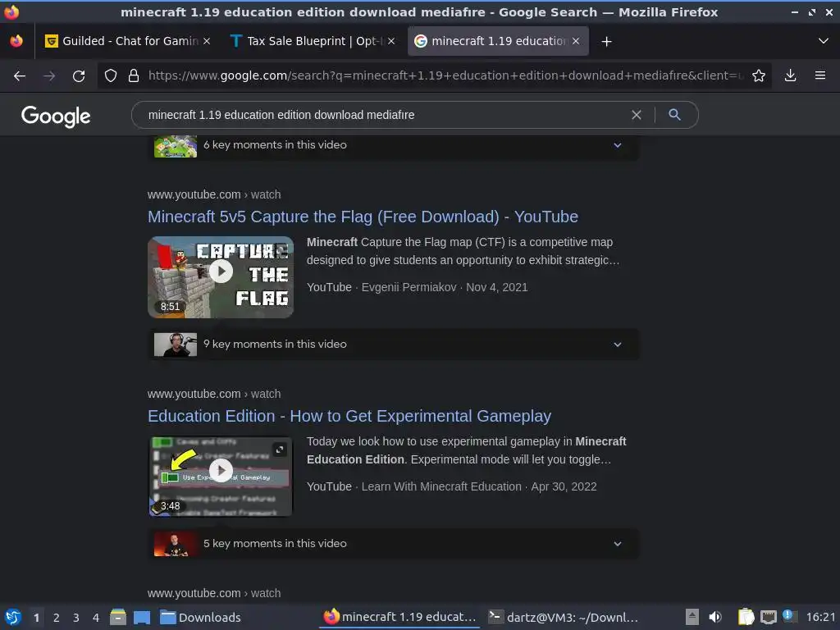Click removable media eject tray icon

[692, 617]
